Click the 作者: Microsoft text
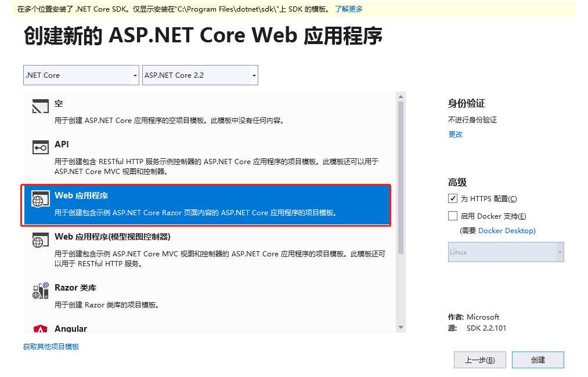The height and width of the screenshot is (377, 588). [x=473, y=317]
